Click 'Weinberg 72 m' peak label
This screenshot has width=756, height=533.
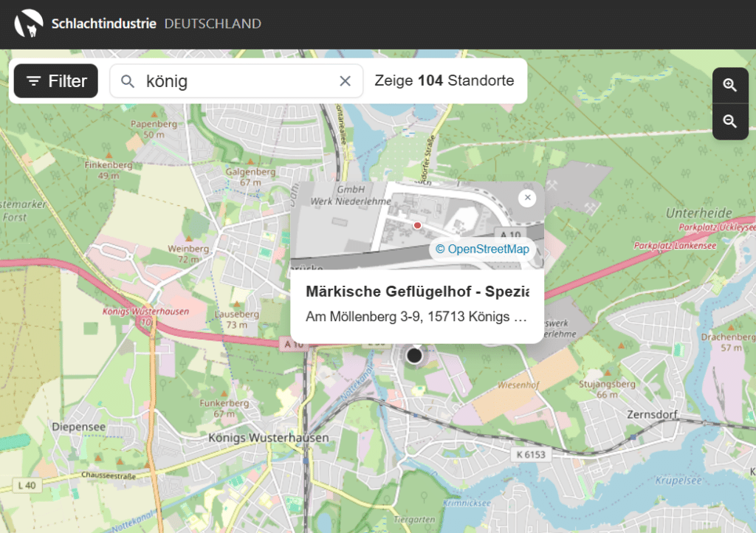(188, 254)
